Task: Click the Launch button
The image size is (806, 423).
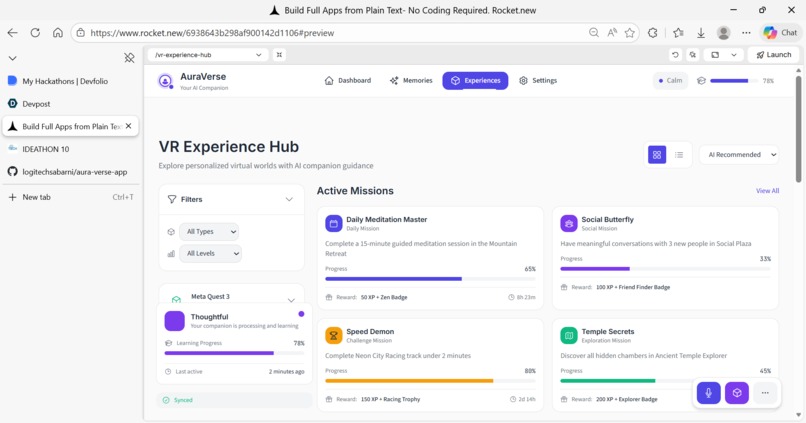Action: click(774, 54)
